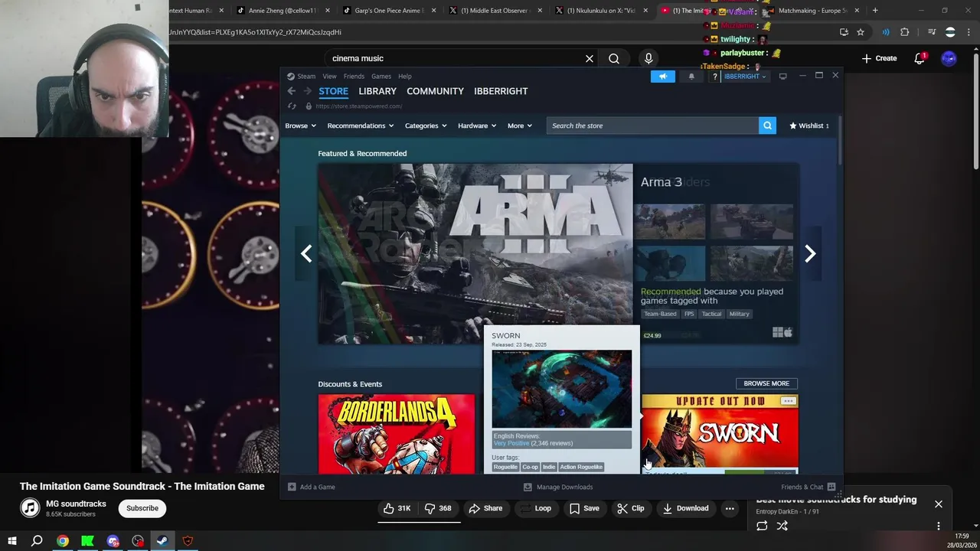Image resolution: width=980 pixels, height=551 pixels.
Task: Switch to the LIBRARY tab
Action: pos(377,91)
